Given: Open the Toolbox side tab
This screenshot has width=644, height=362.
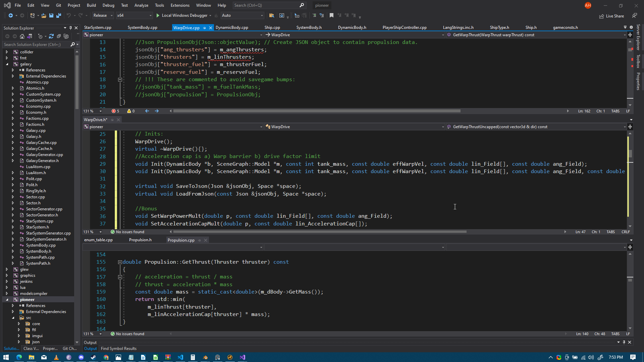Looking at the screenshot, I should click(x=638, y=61).
